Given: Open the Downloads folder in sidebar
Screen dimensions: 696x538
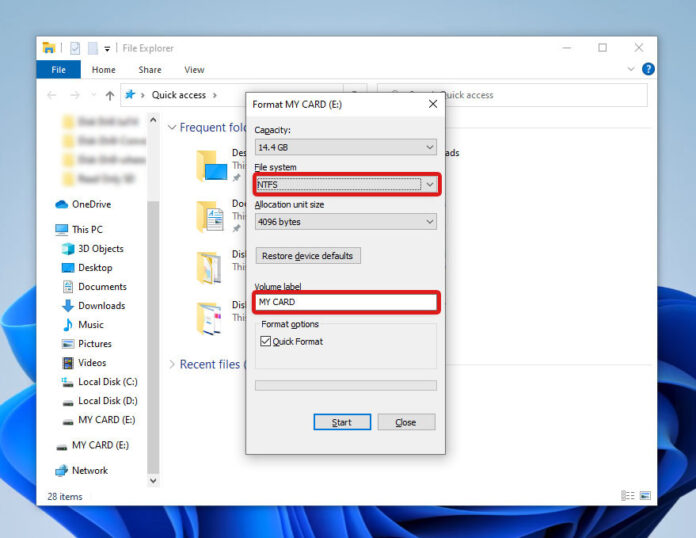Looking at the screenshot, I should [x=101, y=306].
